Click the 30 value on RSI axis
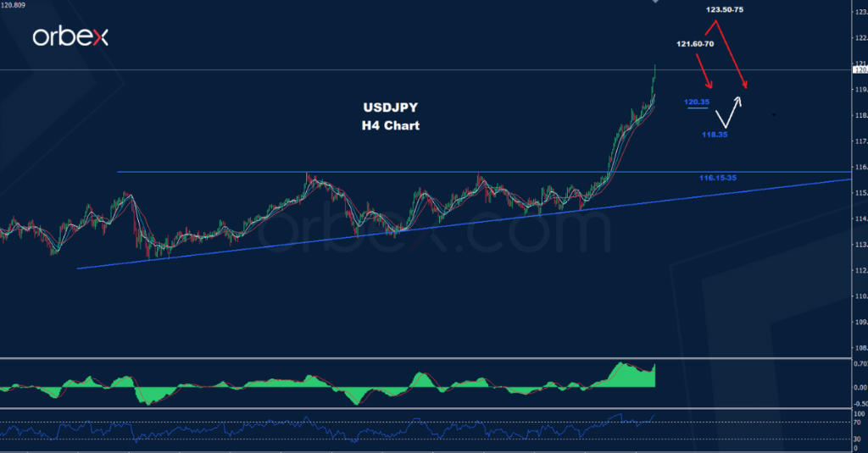868x453 pixels. [857, 439]
